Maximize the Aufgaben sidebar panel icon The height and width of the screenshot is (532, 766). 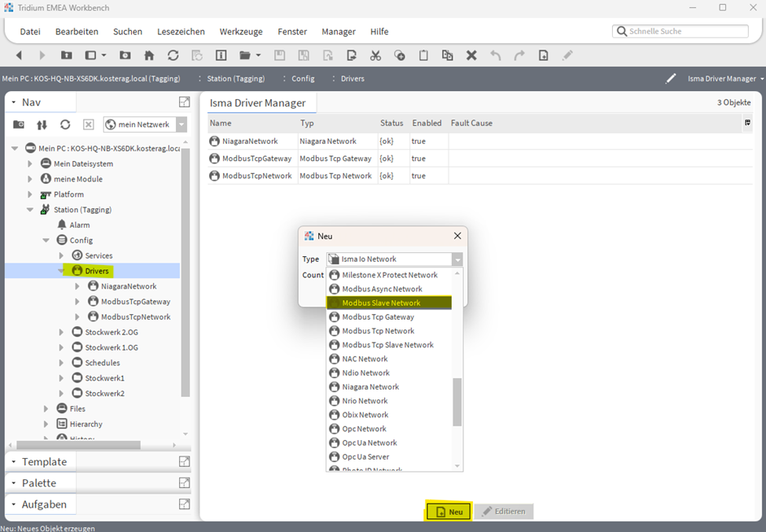(184, 504)
